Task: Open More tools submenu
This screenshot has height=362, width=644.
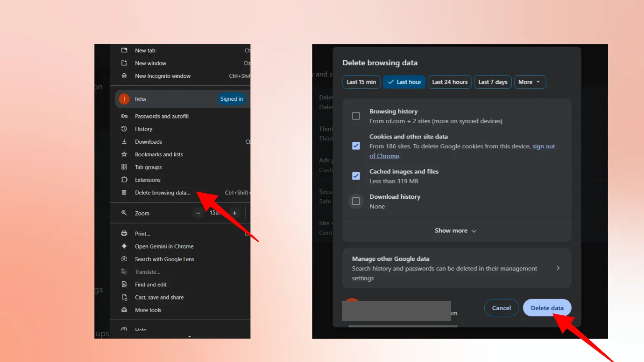Action: click(x=148, y=310)
